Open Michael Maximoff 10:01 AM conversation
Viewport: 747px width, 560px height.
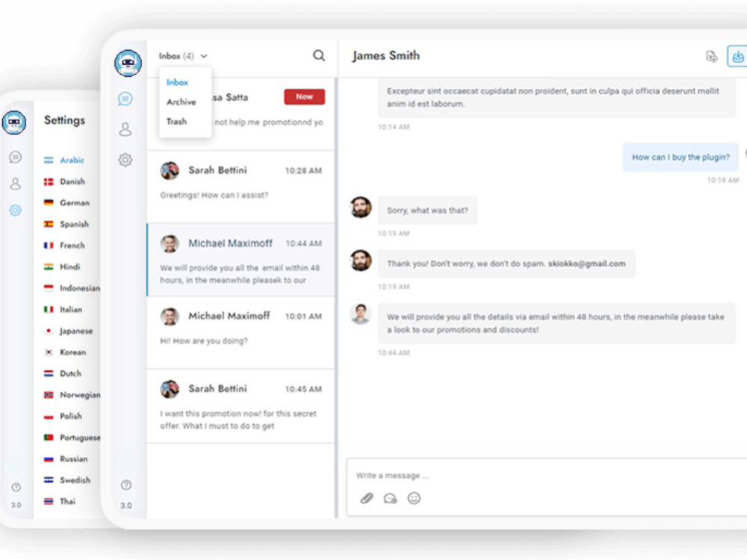click(241, 332)
